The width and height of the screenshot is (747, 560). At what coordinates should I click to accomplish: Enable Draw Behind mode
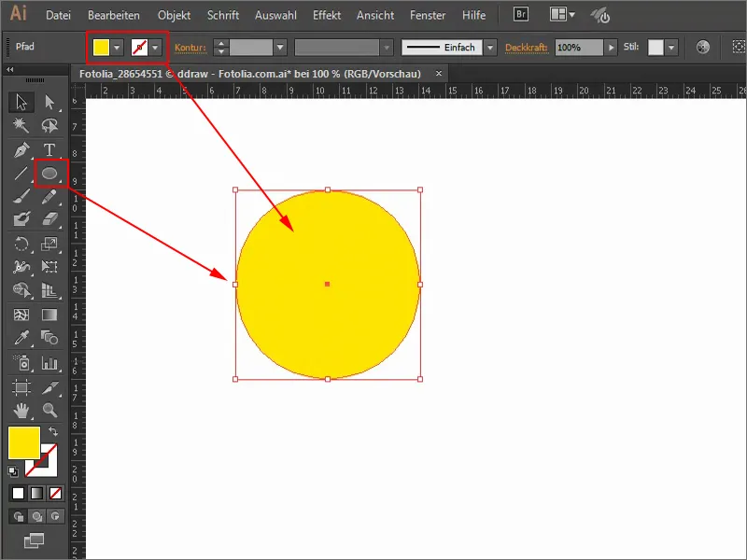[36, 516]
